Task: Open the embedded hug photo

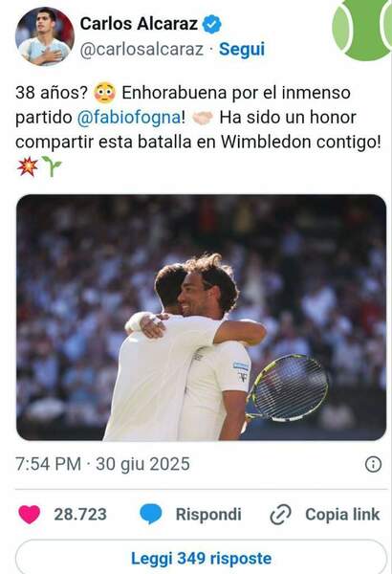Action: pyautogui.click(x=202, y=318)
